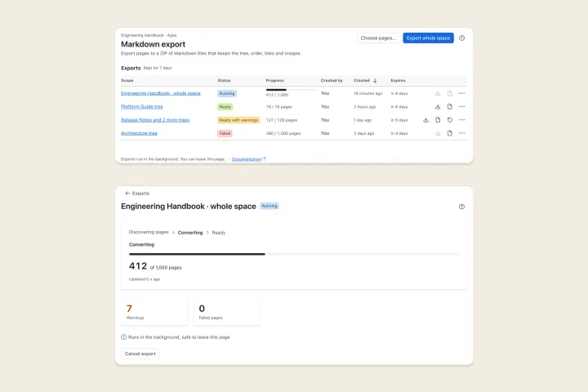Click 'of 1,000 pages' text
Image resolution: width=588 pixels, height=392 pixels.
click(x=166, y=268)
